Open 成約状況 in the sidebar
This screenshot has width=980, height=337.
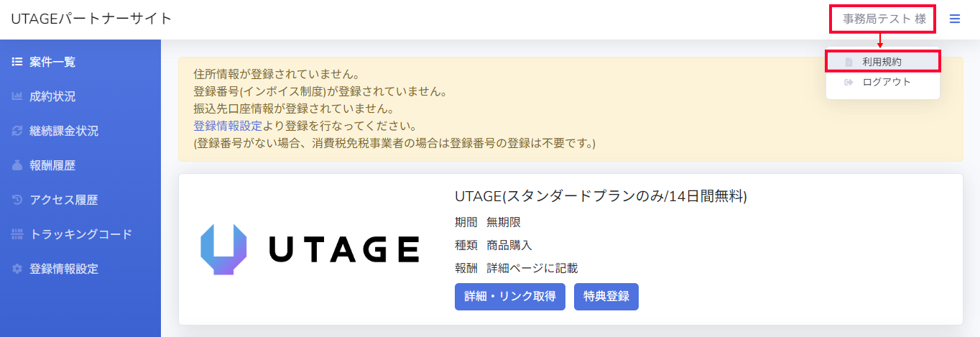click(52, 96)
